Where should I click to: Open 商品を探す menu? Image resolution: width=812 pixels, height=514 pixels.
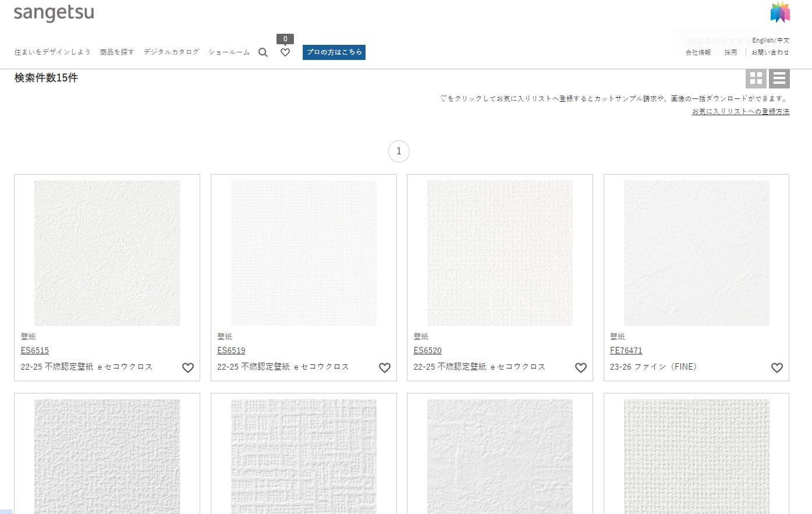click(x=117, y=52)
